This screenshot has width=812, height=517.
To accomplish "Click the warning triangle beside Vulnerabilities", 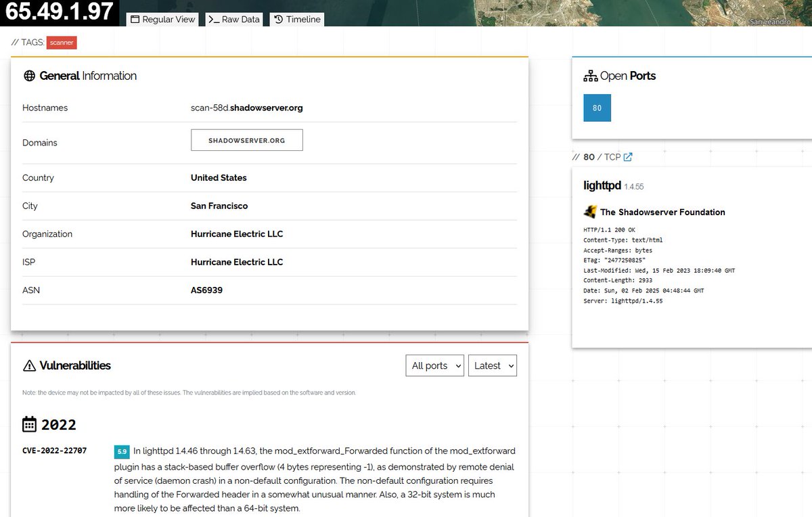I will [x=29, y=365].
